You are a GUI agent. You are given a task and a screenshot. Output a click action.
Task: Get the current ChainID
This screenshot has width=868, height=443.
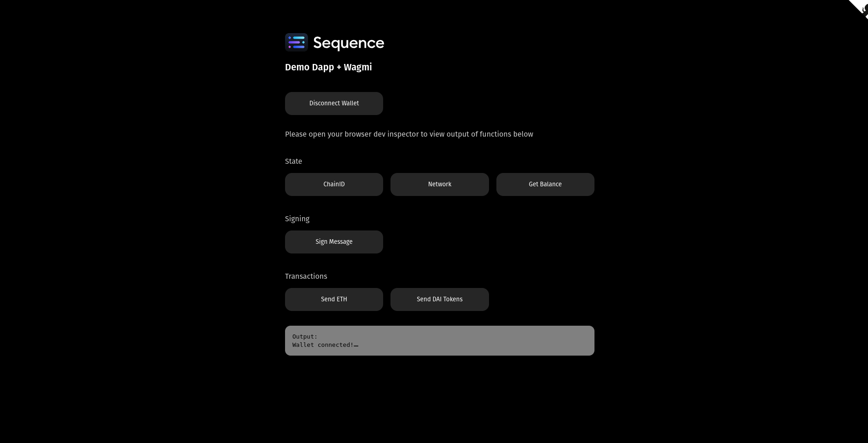pyautogui.click(x=334, y=184)
